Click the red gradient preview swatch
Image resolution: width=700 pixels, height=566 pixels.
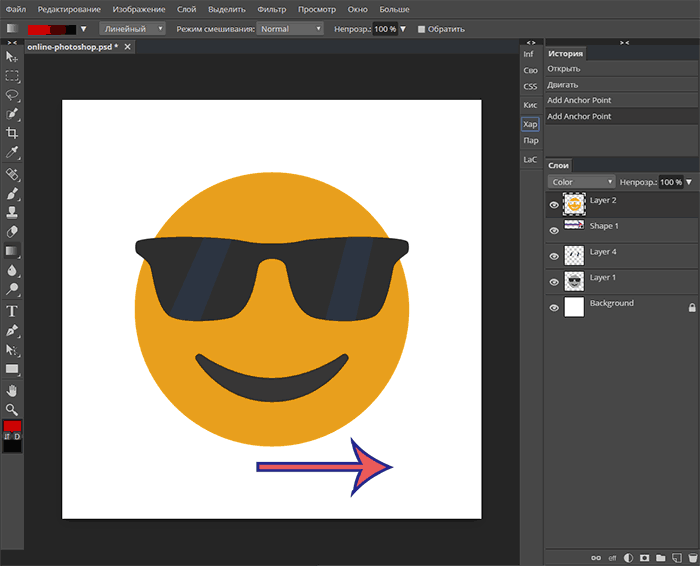coord(52,29)
